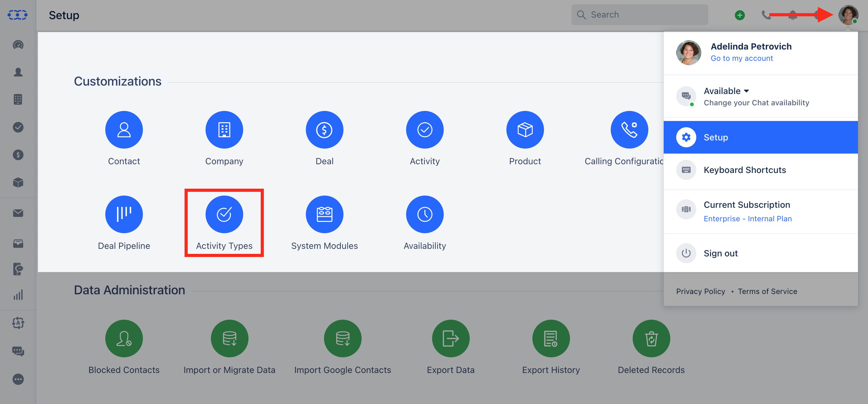The width and height of the screenshot is (868, 404).
Task: Open the chat bubbles sidebar icon
Action: click(x=18, y=351)
